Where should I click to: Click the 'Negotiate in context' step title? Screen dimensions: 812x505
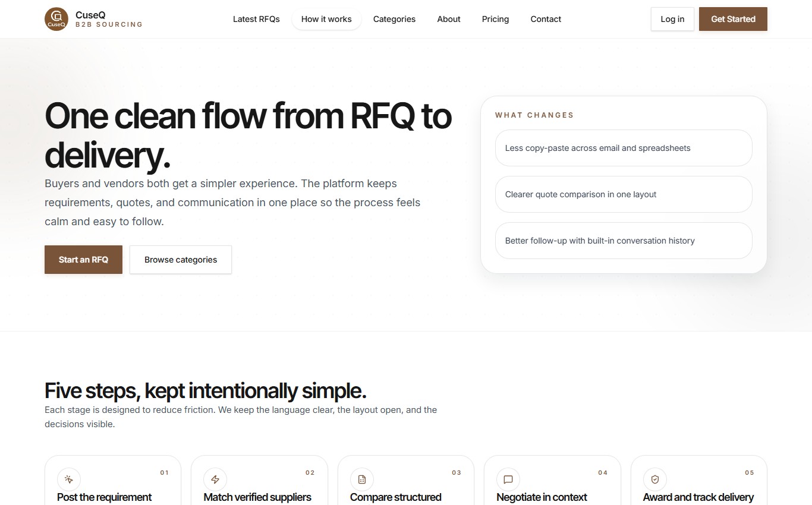(x=542, y=497)
